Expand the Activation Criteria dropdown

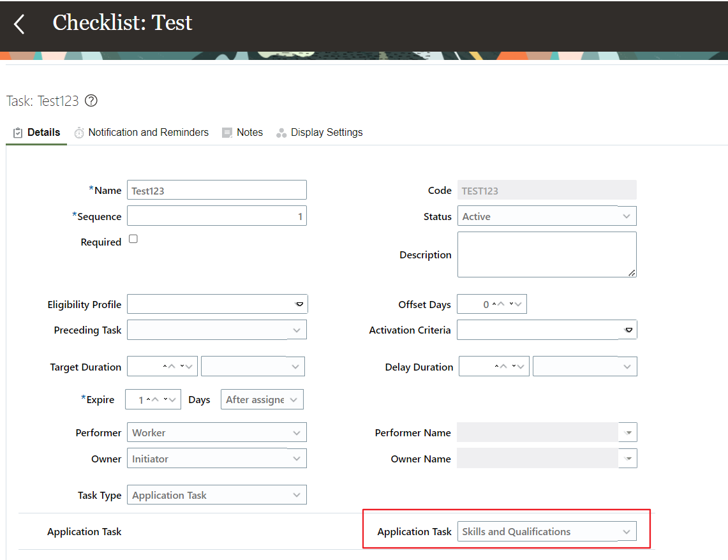tap(628, 330)
